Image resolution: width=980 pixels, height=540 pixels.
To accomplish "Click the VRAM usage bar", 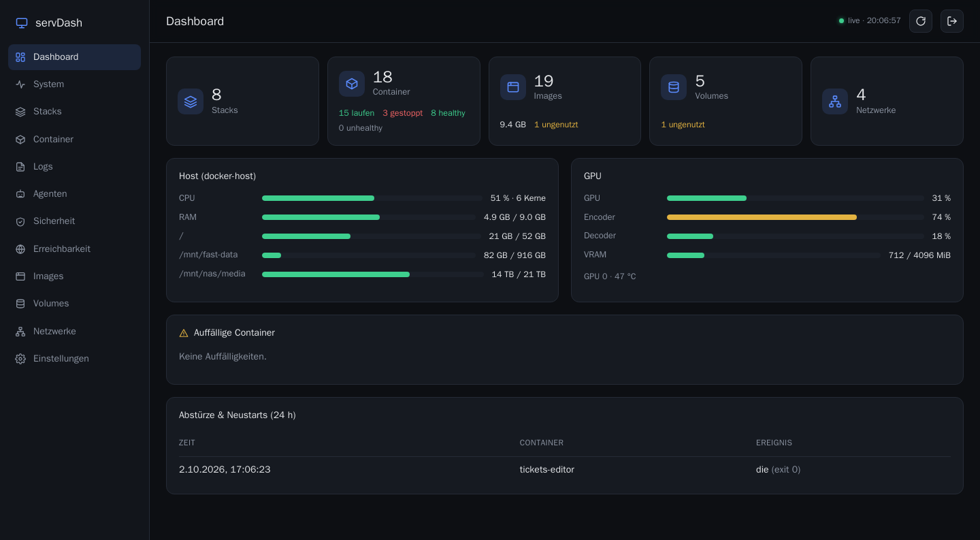I will 774,255.
